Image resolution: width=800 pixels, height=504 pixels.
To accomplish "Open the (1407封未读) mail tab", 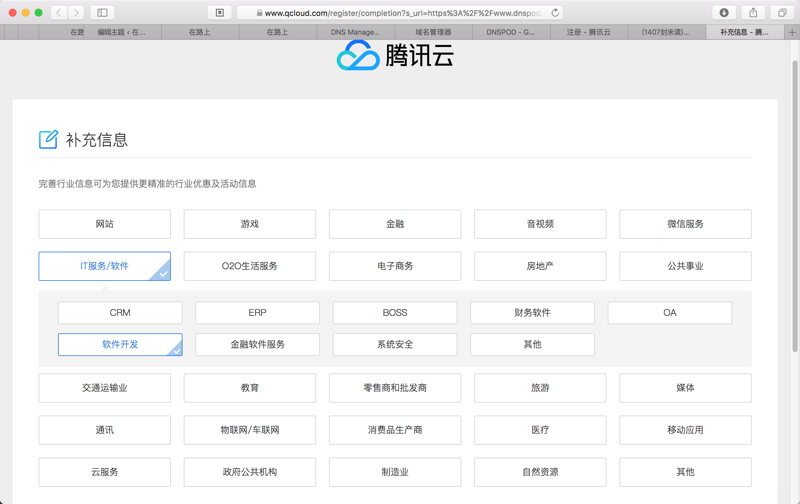I will click(x=666, y=32).
